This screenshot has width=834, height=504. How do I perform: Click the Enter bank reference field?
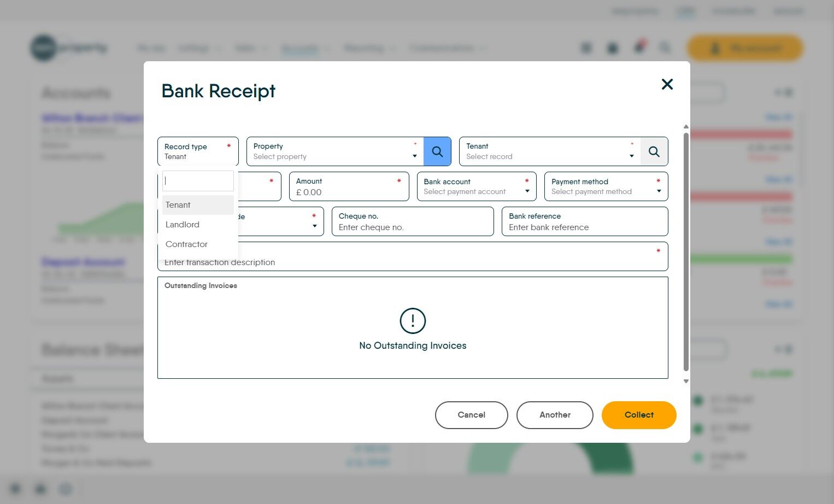(x=584, y=227)
